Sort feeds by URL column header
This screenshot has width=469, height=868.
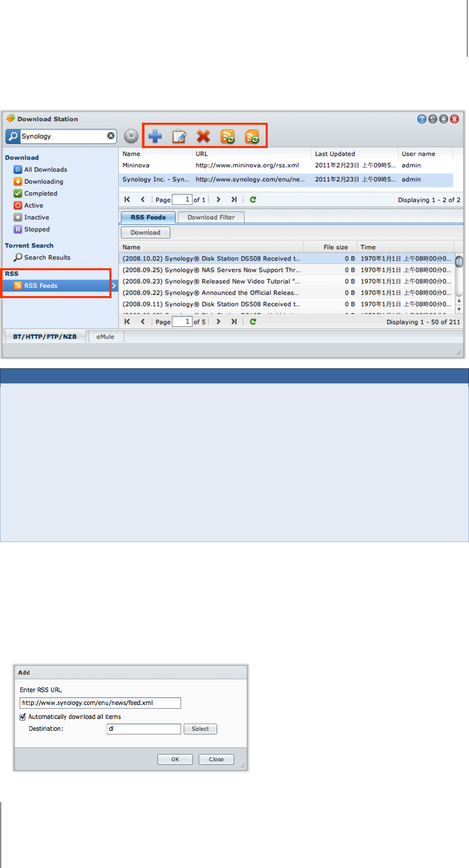(252, 154)
